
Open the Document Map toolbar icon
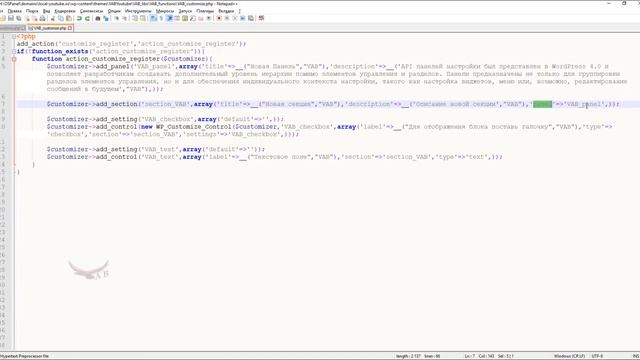point(184,18)
